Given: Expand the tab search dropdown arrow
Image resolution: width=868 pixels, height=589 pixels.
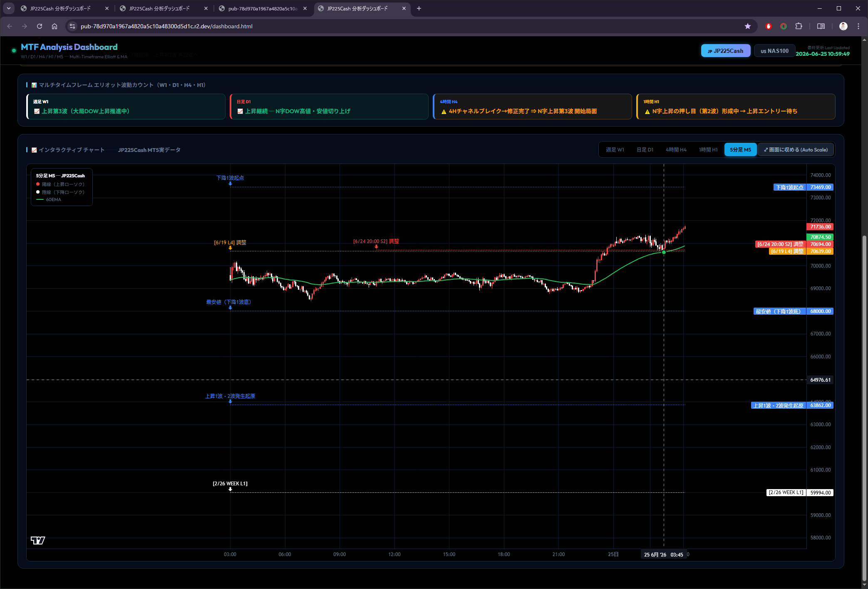Looking at the screenshot, I should point(9,8).
